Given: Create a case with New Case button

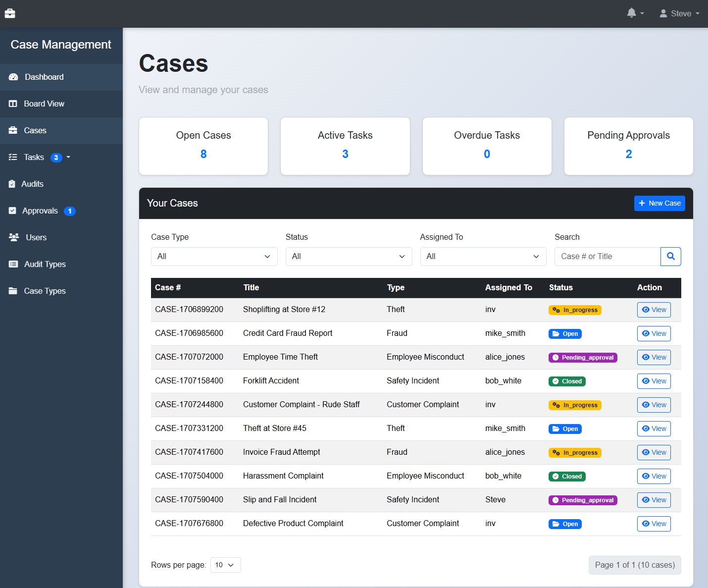Looking at the screenshot, I should click(x=659, y=204).
